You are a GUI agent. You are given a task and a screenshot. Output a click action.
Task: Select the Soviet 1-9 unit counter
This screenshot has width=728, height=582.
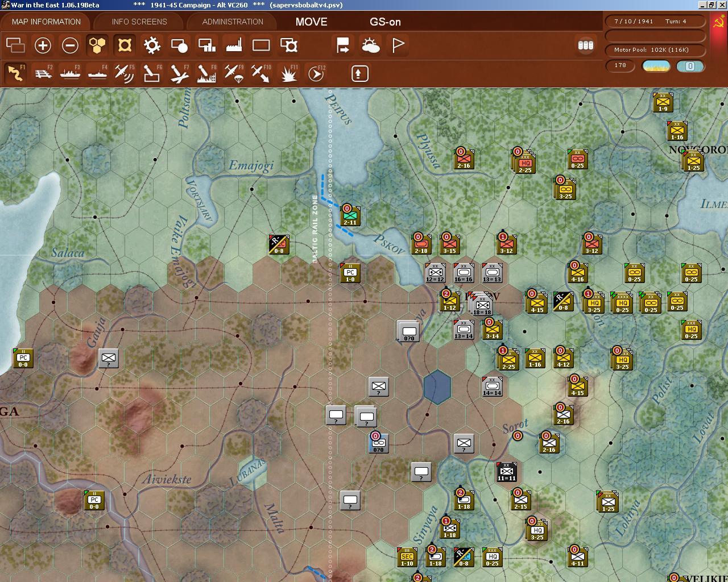click(x=663, y=103)
